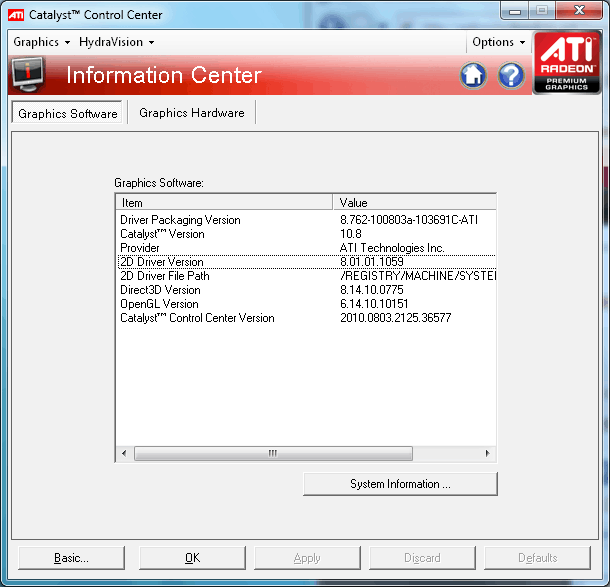Click the scroll right arrow
The height and width of the screenshot is (587, 610).
click(487, 453)
